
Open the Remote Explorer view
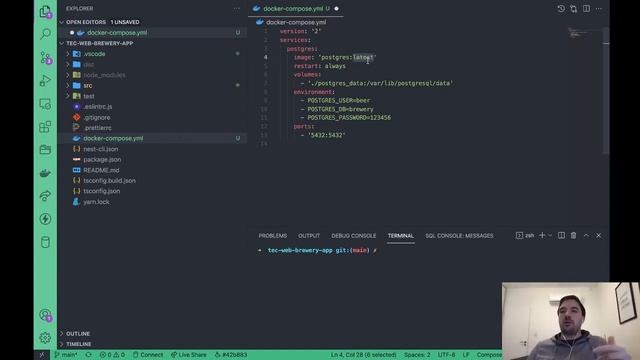pyautogui.click(x=45, y=104)
